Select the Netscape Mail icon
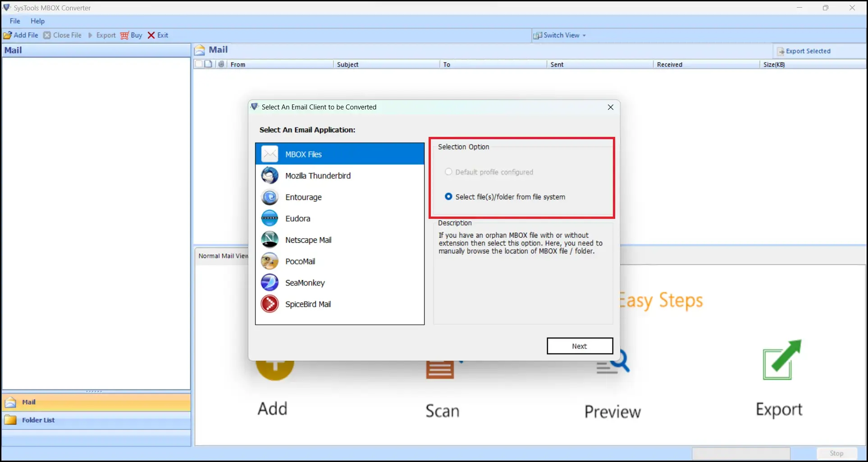Viewport: 868px width, 462px height. click(270, 240)
